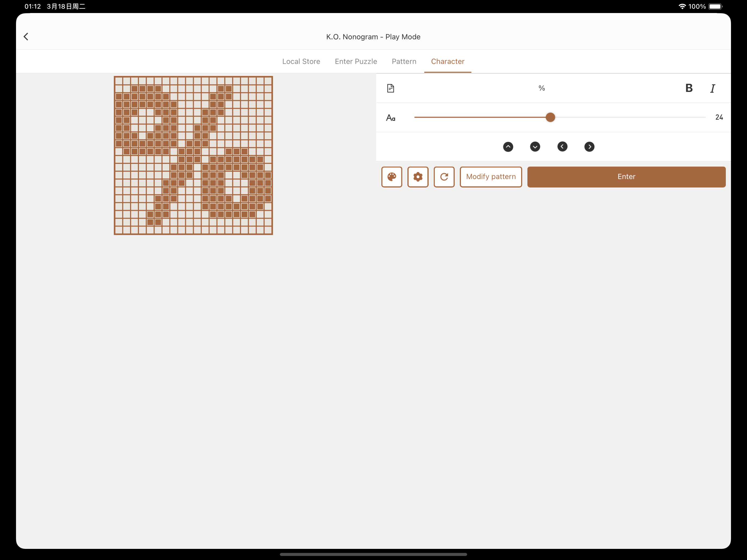Click the % character input field
This screenshot has height=560, width=747.
click(x=541, y=88)
